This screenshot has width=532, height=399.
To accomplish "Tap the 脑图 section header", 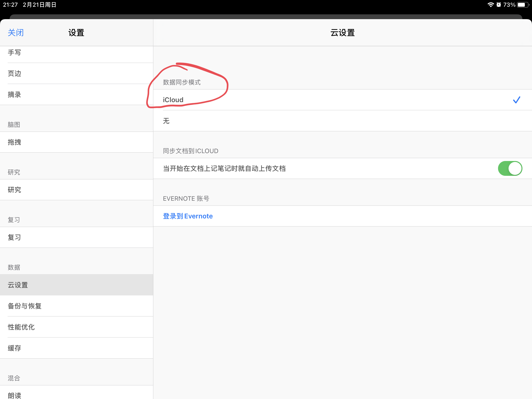I will point(14,125).
